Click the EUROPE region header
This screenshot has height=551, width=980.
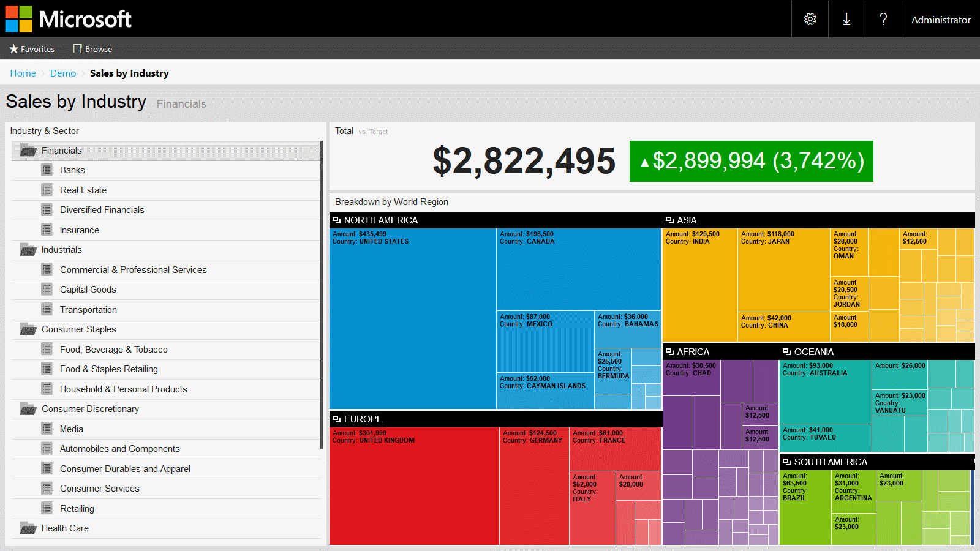point(496,419)
